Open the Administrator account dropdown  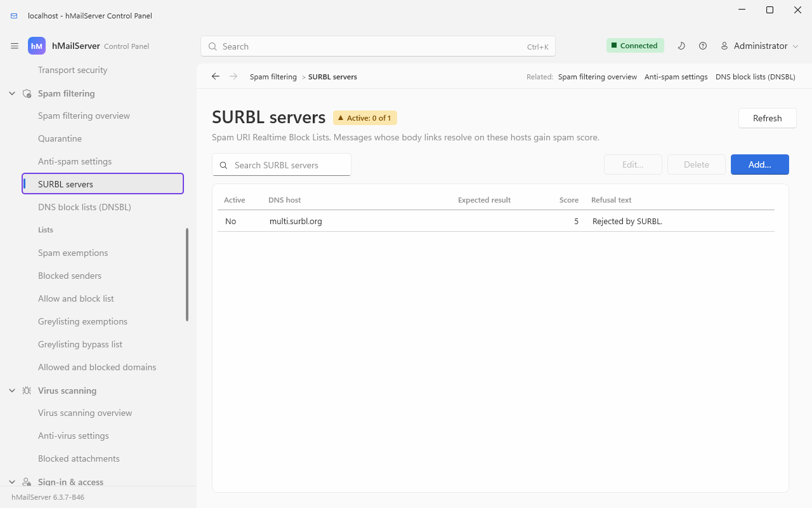point(759,46)
